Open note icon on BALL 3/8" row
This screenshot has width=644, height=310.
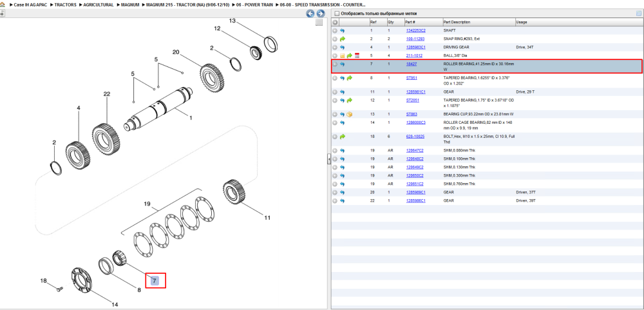click(342, 55)
